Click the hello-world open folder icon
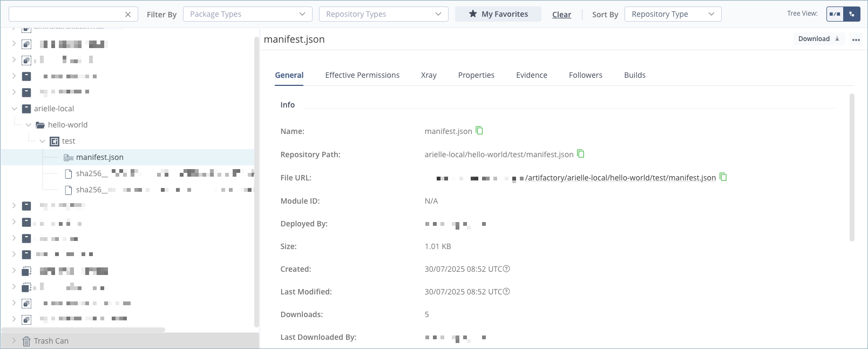The image size is (868, 349). 40,125
